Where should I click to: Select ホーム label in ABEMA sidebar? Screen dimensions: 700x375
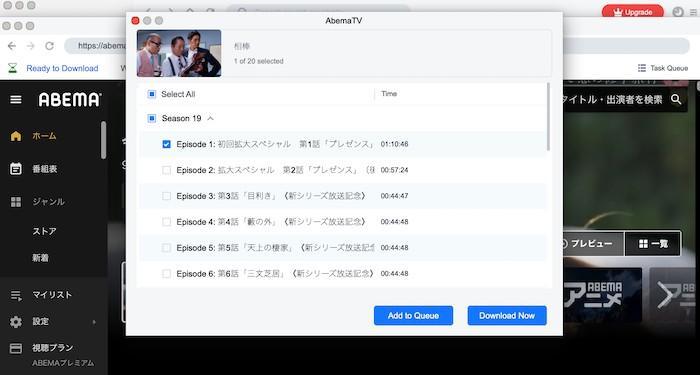[44, 136]
